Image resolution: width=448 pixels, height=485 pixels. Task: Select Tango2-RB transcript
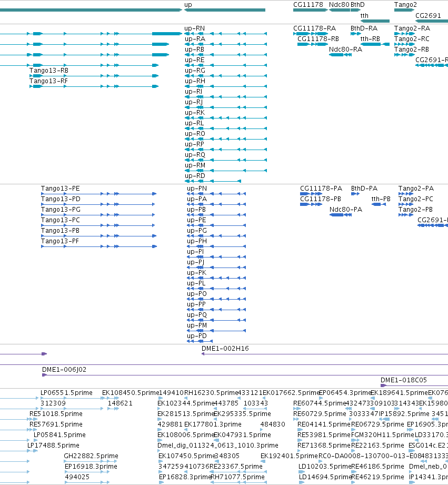tap(412, 50)
